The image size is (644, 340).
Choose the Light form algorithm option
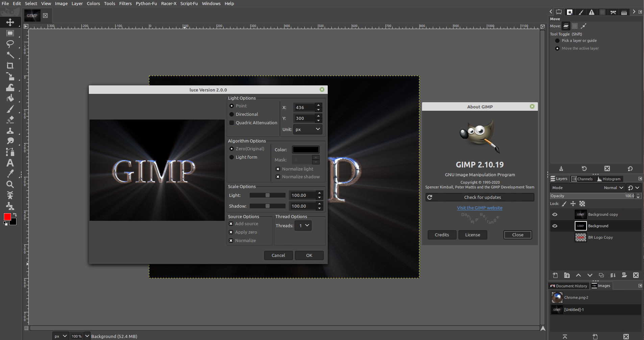coord(243,157)
